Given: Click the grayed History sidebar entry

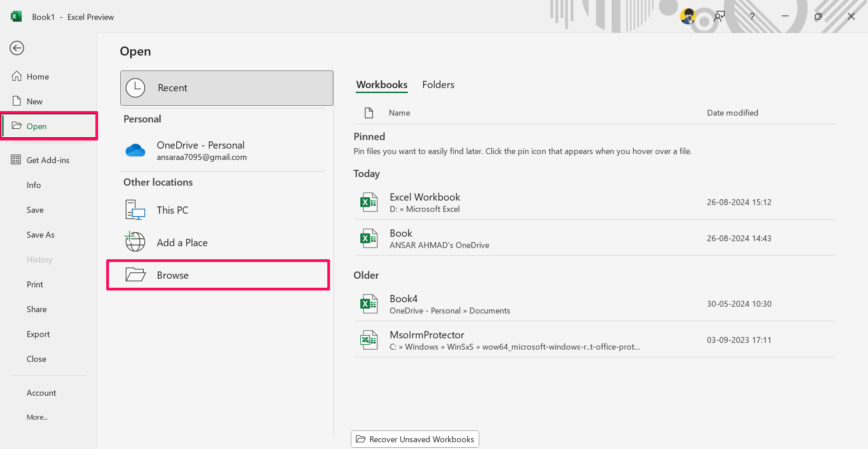Looking at the screenshot, I should click(39, 259).
